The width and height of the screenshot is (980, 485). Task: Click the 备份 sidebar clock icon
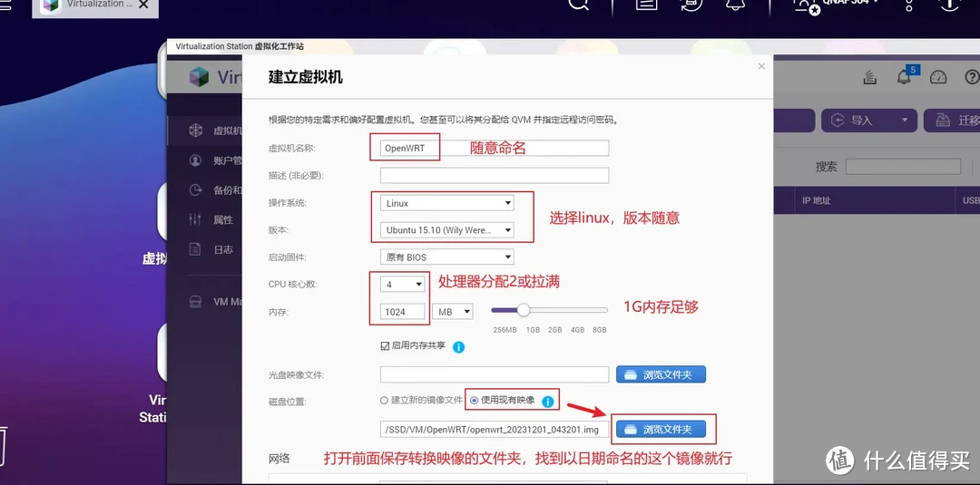pyautogui.click(x=196, y=189)
